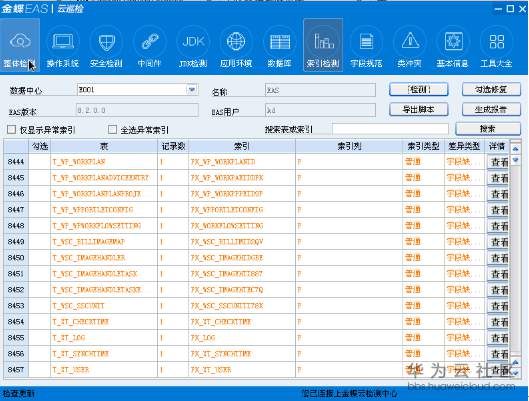The image size is (529, 401).
Task: Open the 基本信息 gear icon
Action: (x=453, y=45)
